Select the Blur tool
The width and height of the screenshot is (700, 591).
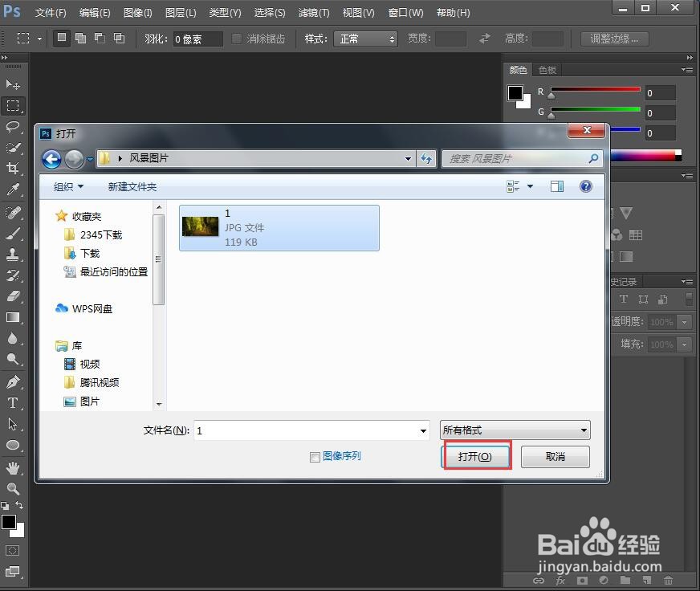tap(13, 338)
